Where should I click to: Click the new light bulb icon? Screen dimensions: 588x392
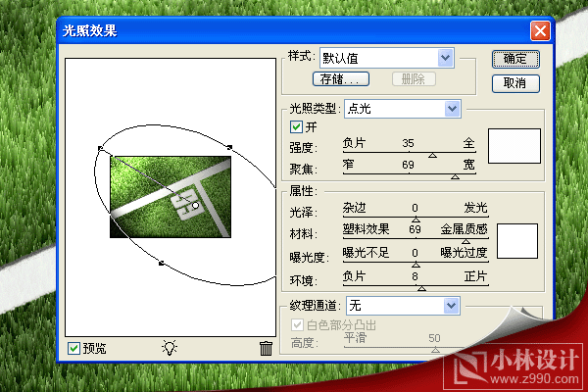tap(170, 348)
